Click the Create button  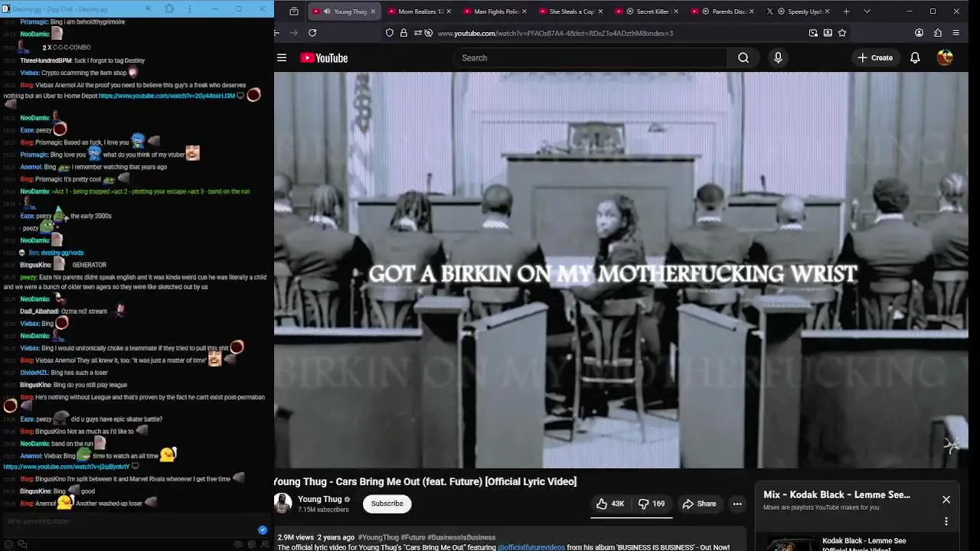coord(875,58)
